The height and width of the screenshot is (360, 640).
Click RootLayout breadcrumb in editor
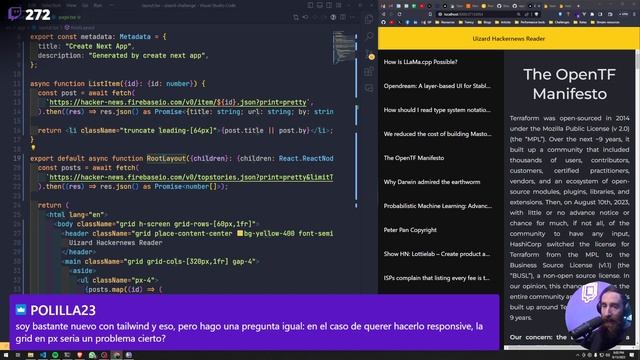[80, 27]
